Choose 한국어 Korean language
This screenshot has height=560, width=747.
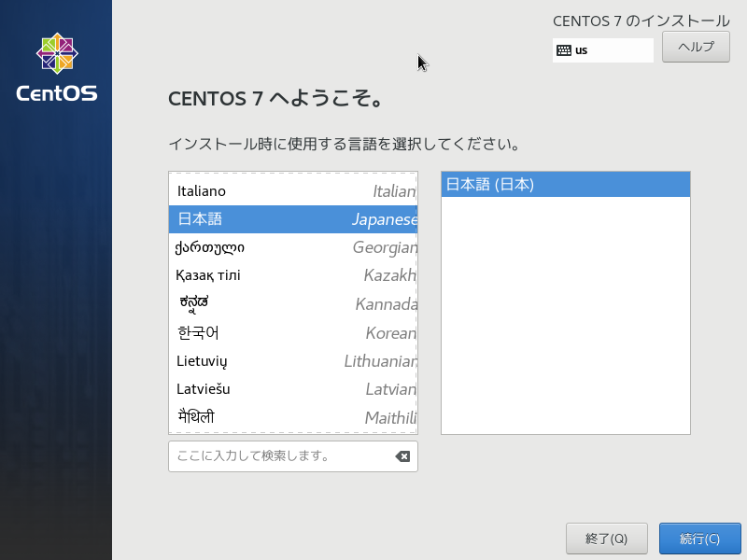[292, 333]
